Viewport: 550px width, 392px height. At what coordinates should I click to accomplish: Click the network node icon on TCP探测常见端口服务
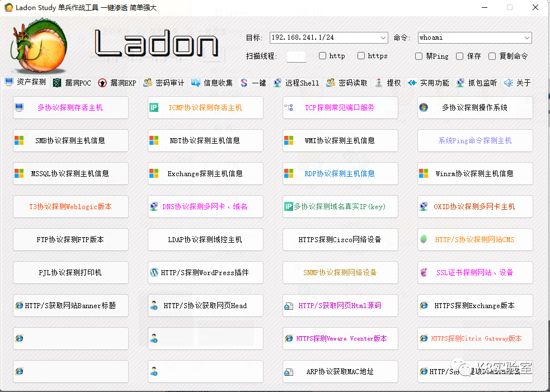tap(289, 107)
